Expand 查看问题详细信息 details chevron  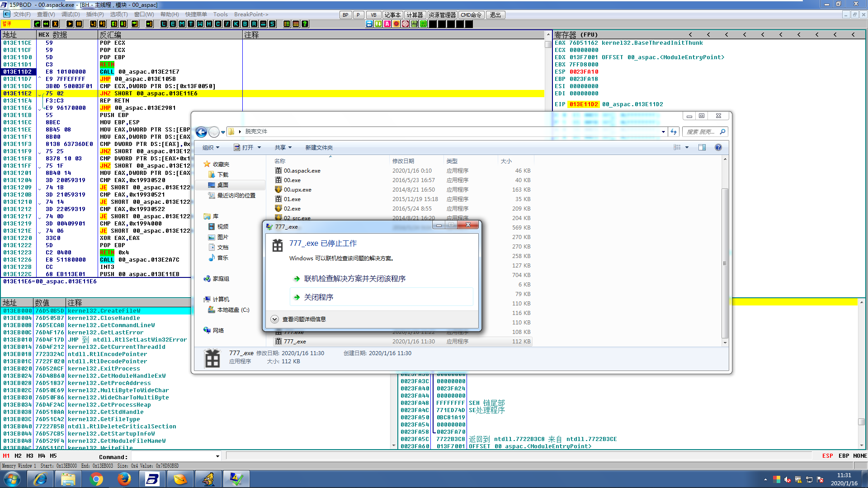274,319
